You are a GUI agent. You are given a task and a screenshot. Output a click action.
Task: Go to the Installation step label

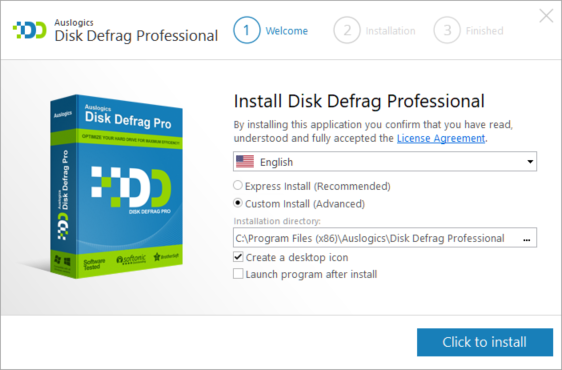click(x=390, y=31)
